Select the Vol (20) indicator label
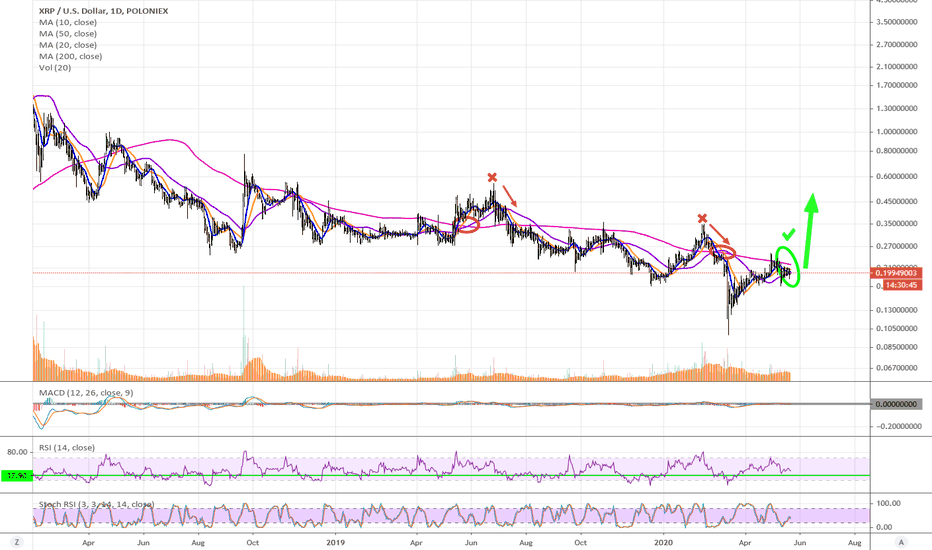This screenshot has height=550, width=932. tap(55, 67)
